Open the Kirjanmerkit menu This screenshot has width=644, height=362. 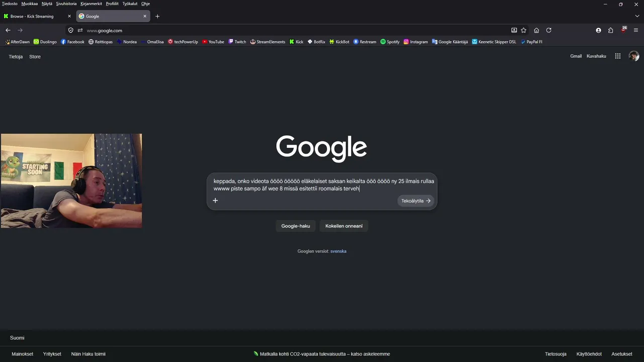(x=91, y=4)
